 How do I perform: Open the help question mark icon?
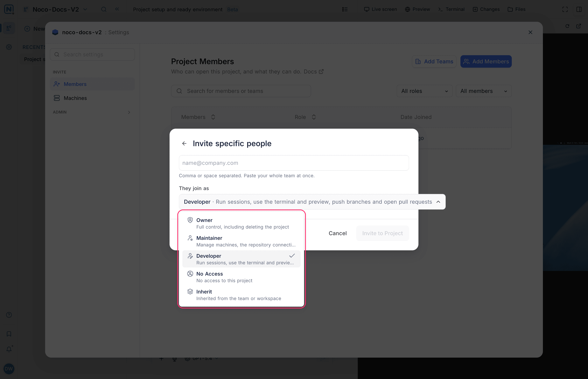coord(9,315)
